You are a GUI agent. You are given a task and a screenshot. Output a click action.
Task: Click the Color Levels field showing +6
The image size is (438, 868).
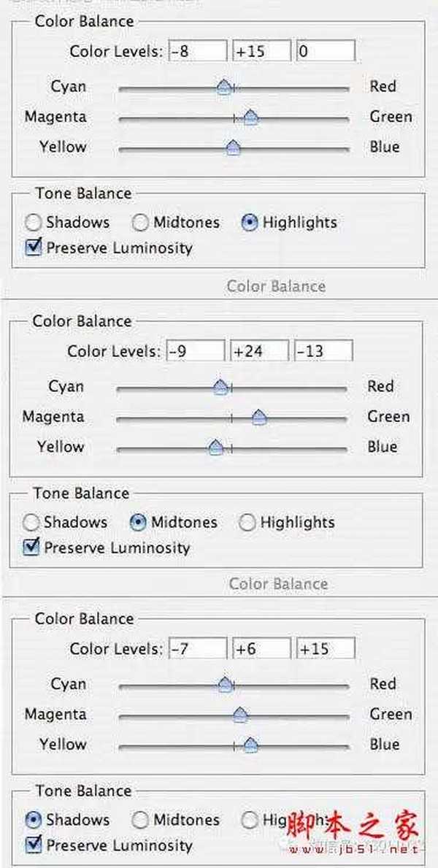(x=261, y=648)
